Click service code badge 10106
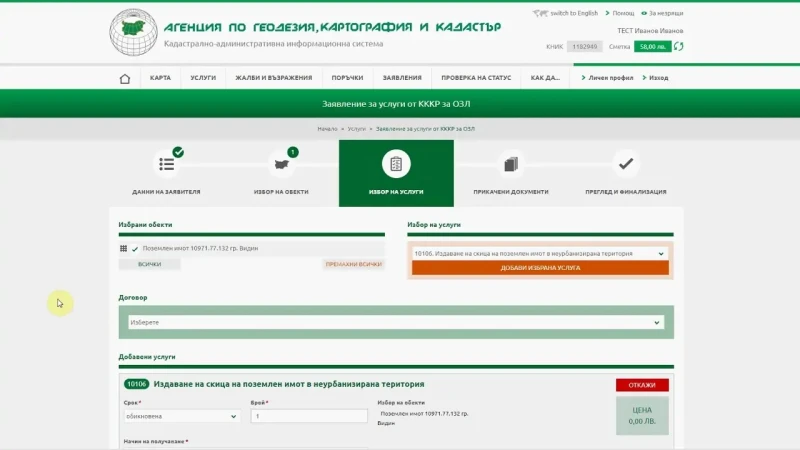This screenshot has height=450, width=800. [x=136, y=384]
